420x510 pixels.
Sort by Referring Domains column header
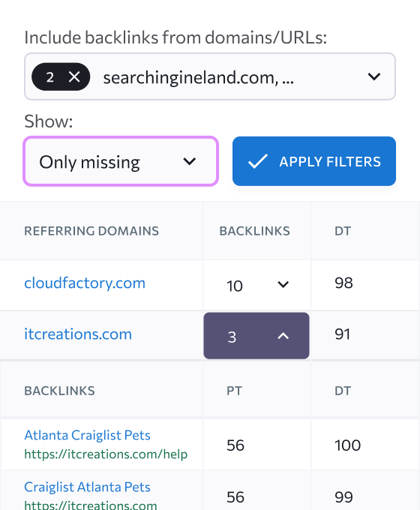pos(91,231)
